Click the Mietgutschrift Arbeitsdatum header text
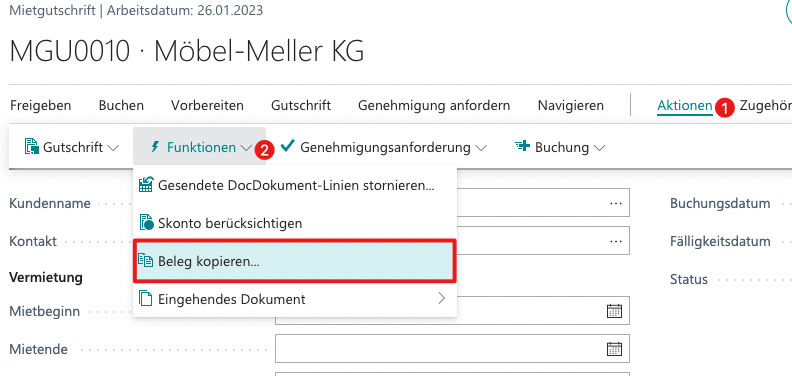792x376 pixels. 136,10
